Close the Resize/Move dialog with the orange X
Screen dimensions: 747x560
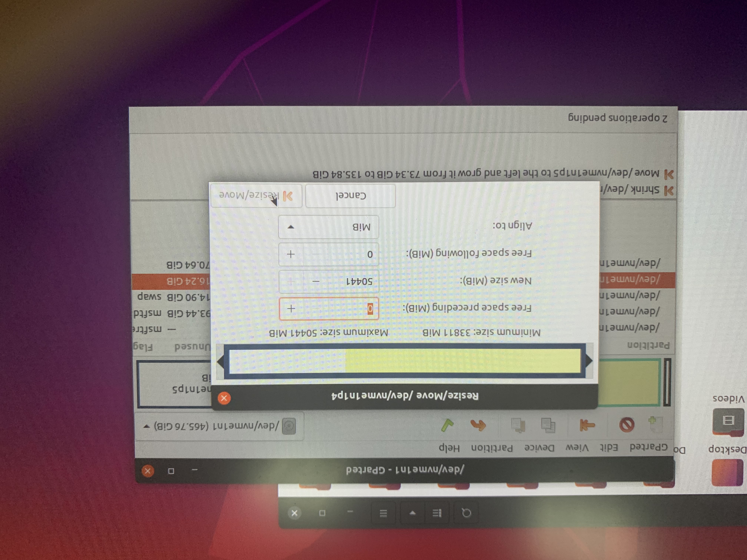224,398
